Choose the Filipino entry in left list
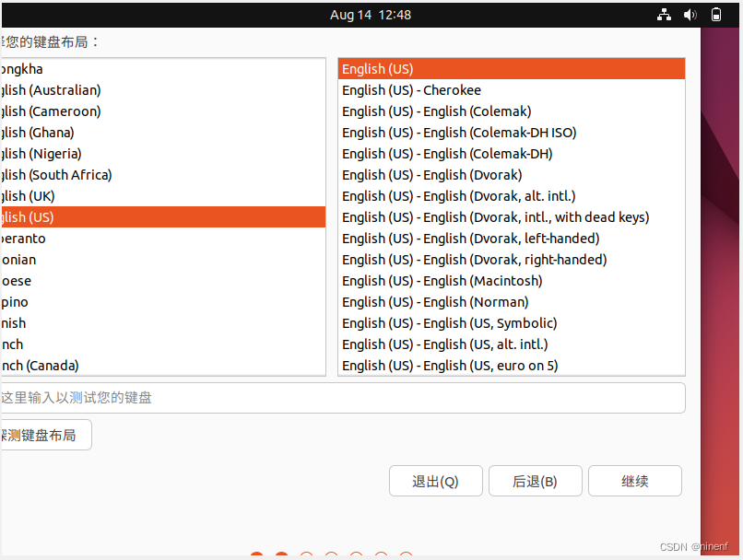Image resolution: width=743 pixels, height=560 pixels. pyautogui.click(x=163, y=301)
